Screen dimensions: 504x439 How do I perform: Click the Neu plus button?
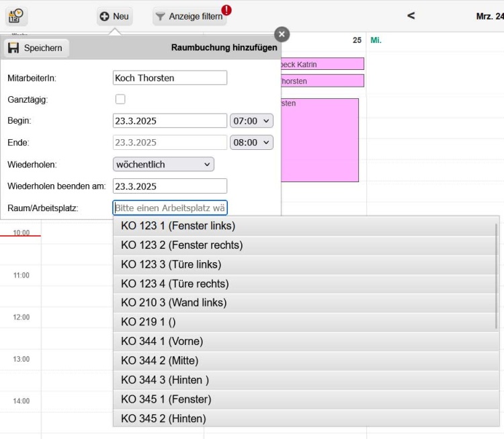point(114,16)
